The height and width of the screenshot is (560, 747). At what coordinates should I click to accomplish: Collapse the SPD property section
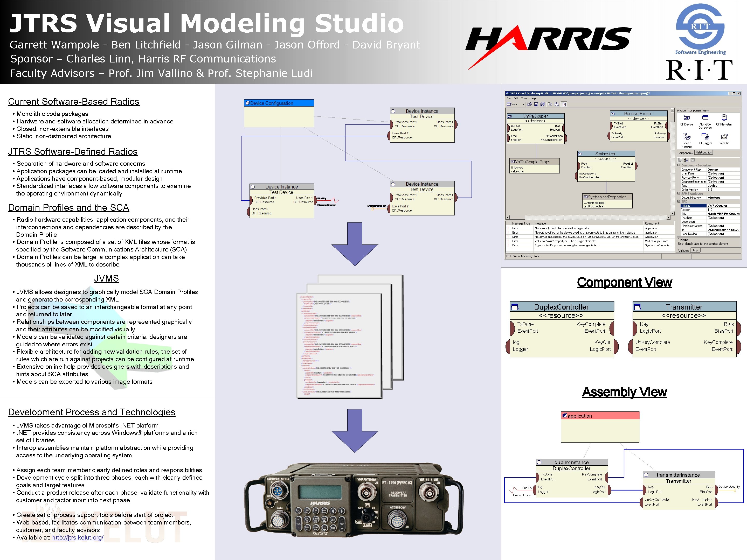pyautogui.click(x=679, y=201)
